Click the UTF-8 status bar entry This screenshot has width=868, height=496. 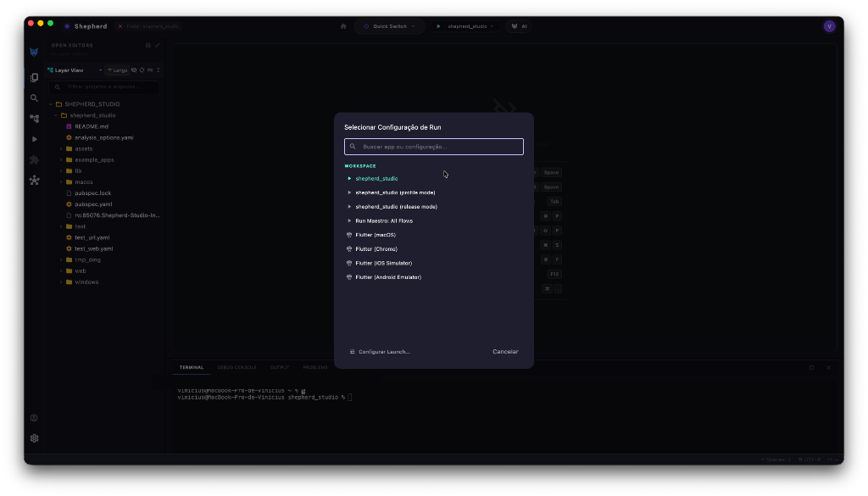[x=811, y=460]
